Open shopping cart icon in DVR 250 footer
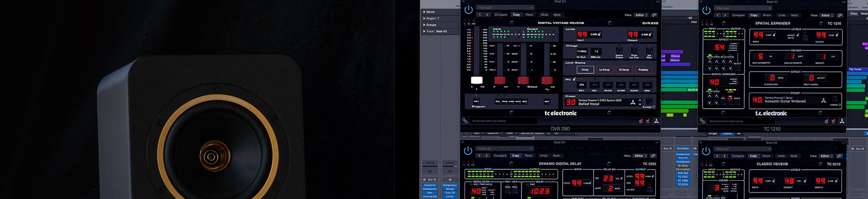868x199 pixels. click(648, 121)
